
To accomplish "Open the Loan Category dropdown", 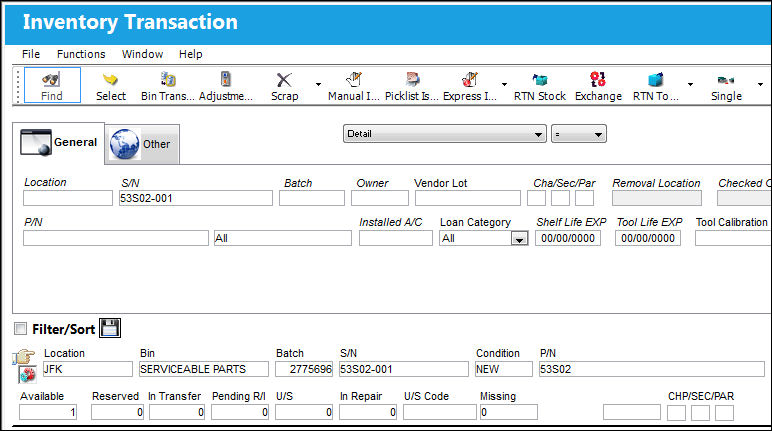I will [519, 239].
